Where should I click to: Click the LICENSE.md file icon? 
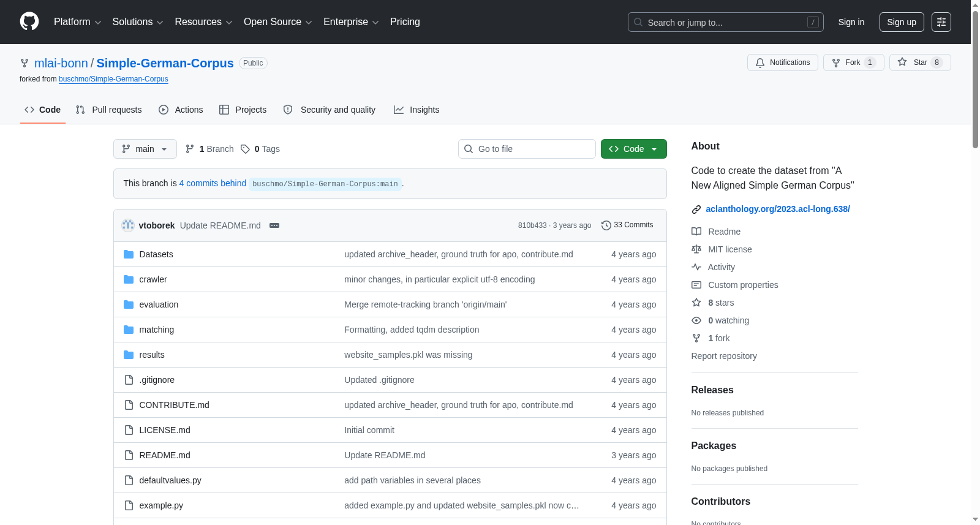point(129,430)
